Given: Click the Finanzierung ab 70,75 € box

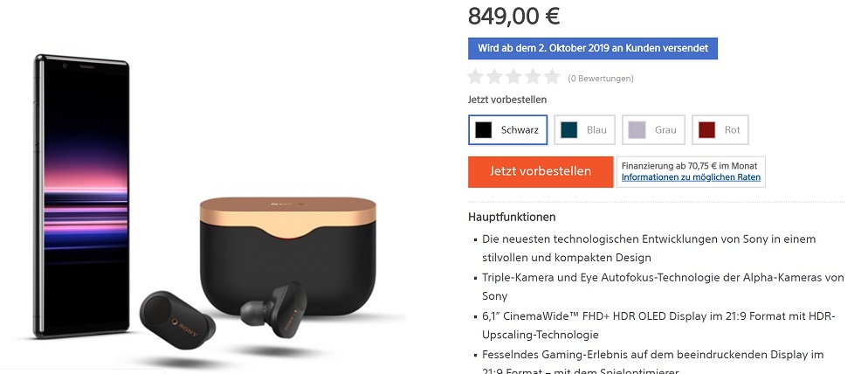Looking at the screenshot, I should (x=691, y=172).
